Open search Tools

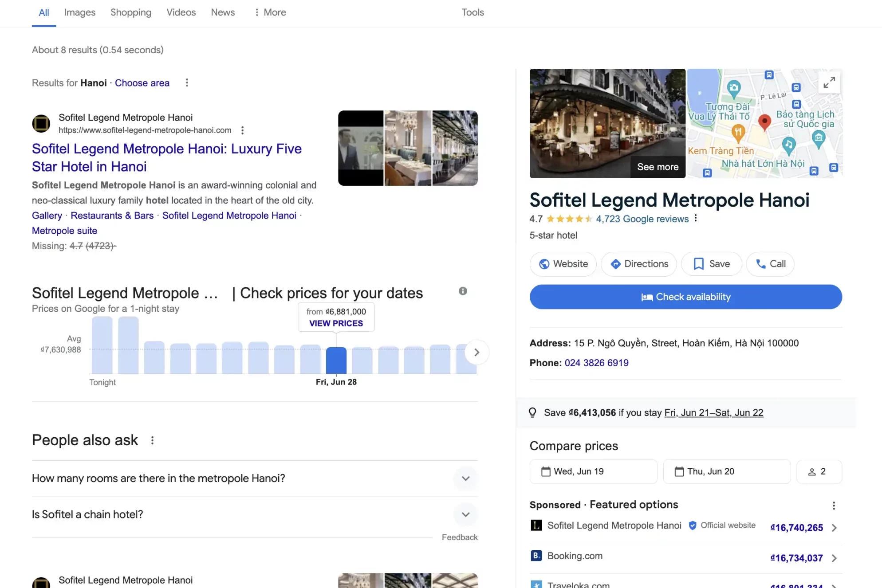472,12
